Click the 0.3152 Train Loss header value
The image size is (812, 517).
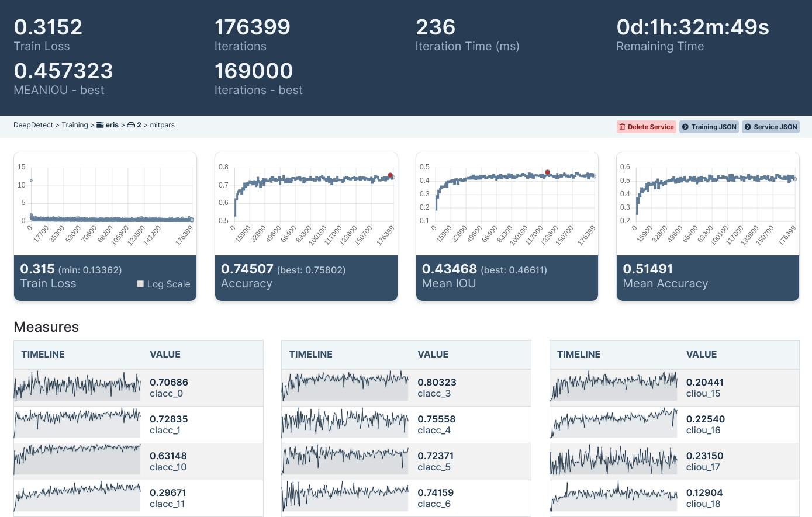(x=48, y=27)
